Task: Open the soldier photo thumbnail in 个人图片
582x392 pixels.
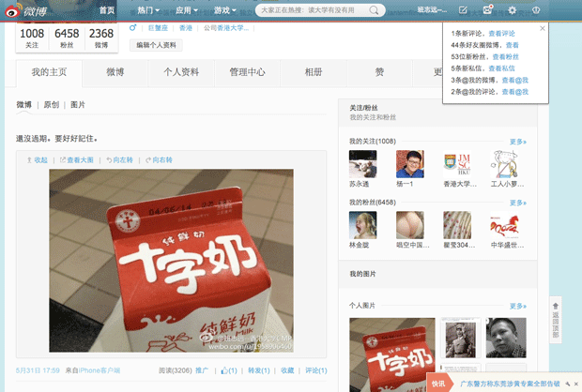Action: [x=460, y=338]
